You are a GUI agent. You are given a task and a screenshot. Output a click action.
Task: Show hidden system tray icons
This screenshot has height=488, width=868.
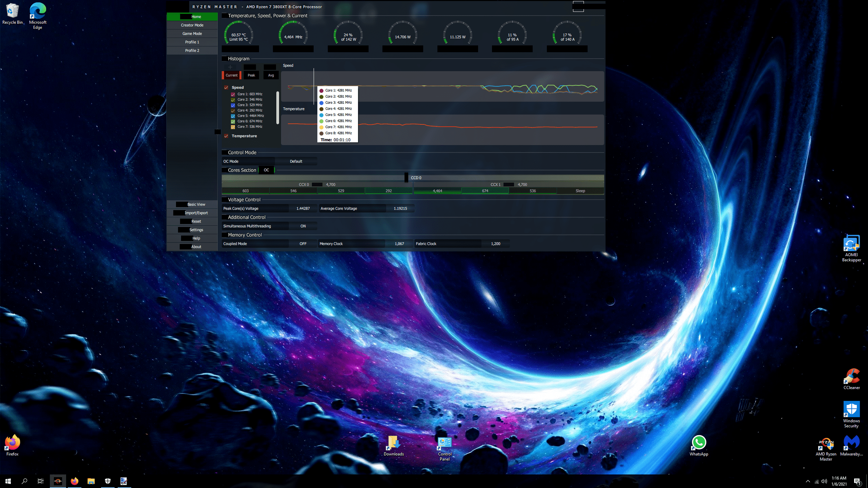click(808, 481)
